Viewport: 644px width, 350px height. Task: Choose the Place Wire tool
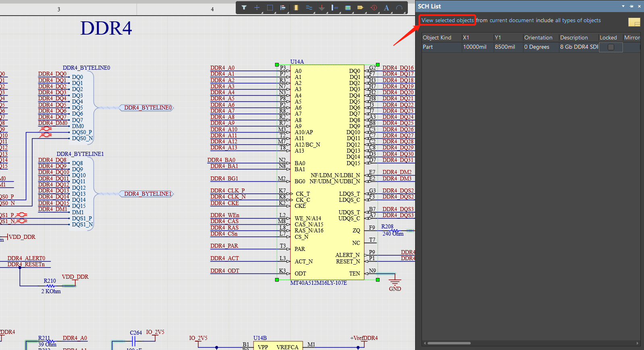click(309, 8)
